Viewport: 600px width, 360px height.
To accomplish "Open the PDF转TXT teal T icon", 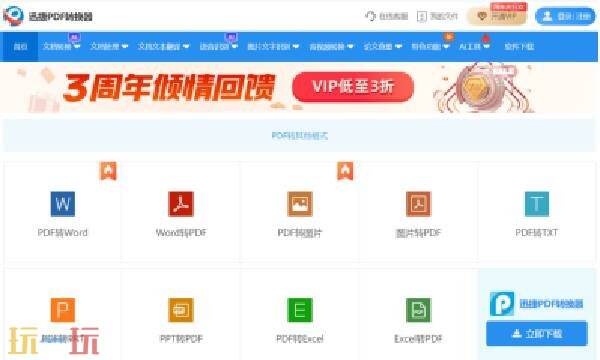I will tap(536, 204).
